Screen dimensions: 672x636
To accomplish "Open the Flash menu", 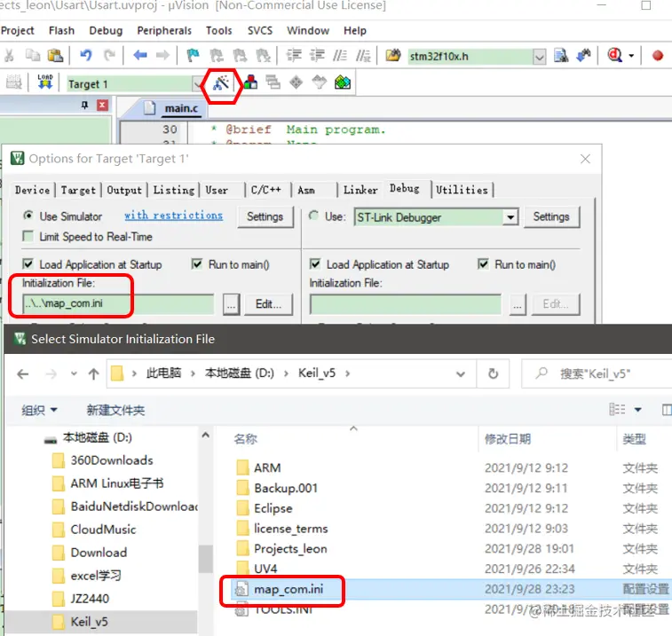I will (x=61, y=31).
